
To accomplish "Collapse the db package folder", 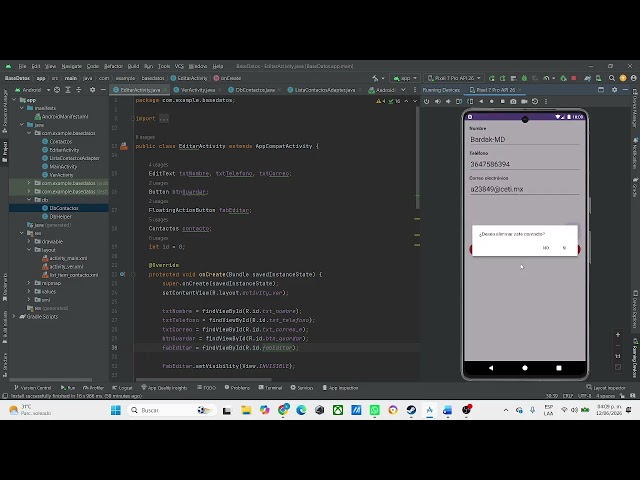I will click(29, 200).
